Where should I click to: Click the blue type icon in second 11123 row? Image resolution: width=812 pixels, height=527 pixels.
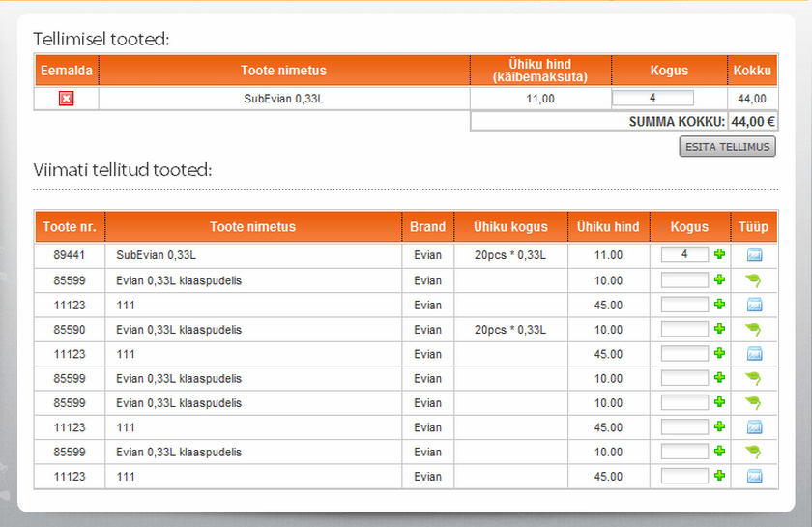click(x=755, y=353)
